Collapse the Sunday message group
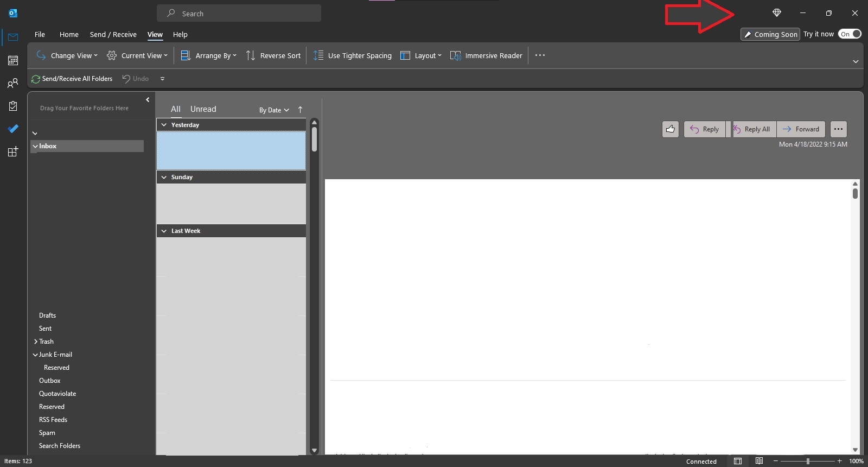The width and height of the screenshot is (868, 467). coord(164,177)
